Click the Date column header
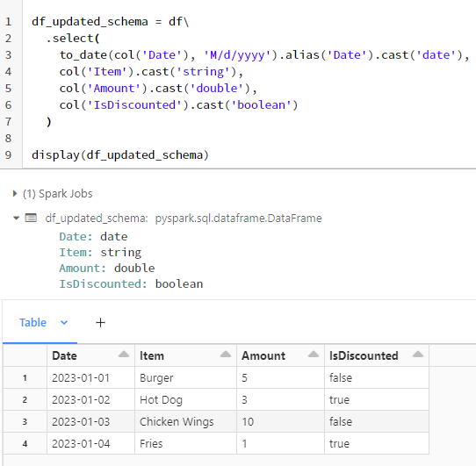This screenshot has width=476, height=466. pyautogui.click(x=64, y=355)
